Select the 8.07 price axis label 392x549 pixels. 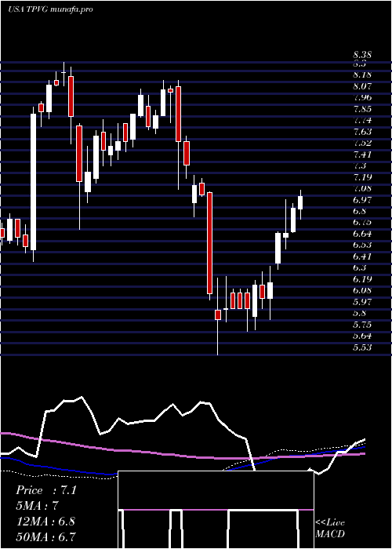click(x=362, y=86)
